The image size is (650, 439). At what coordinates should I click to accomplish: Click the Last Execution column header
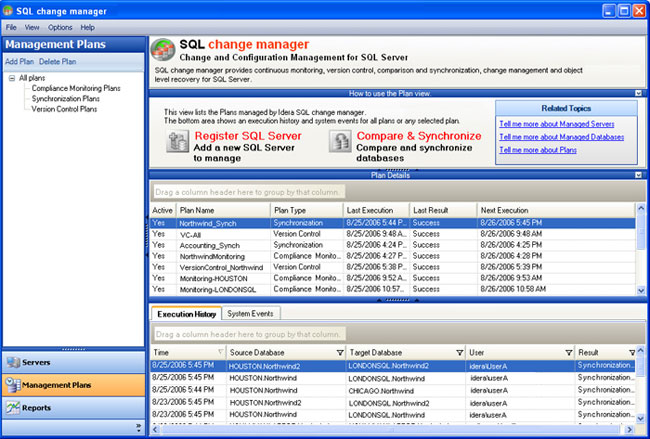(377, 210)
